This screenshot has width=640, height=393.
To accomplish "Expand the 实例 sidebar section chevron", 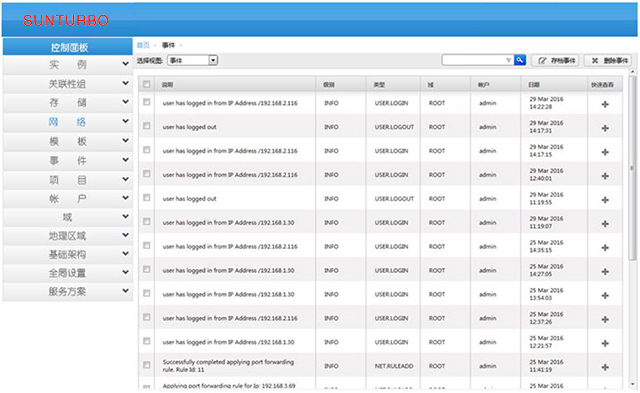I will (125, 64).
